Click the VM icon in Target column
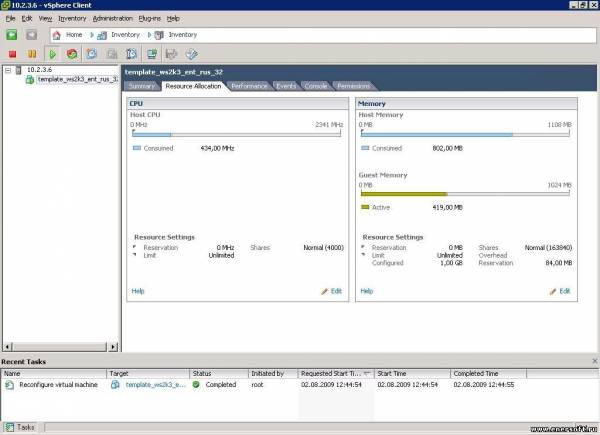Image resolution: width=600 pixels, height=435 pixels. click(x=115, y=385)
